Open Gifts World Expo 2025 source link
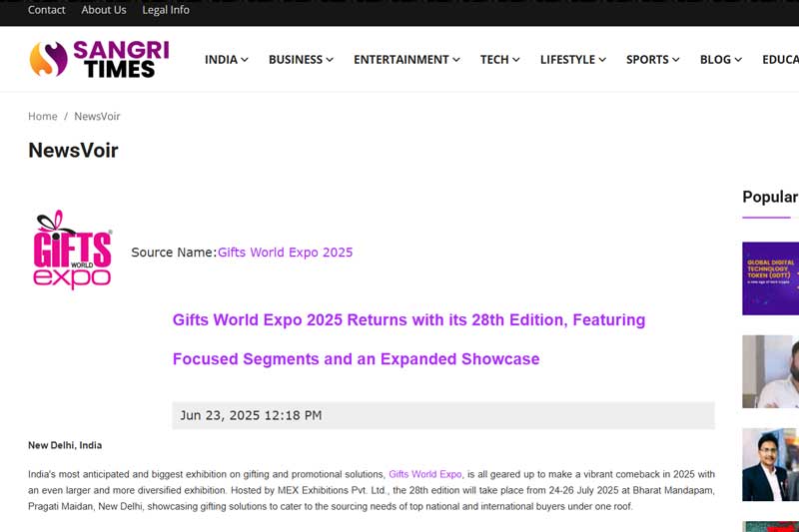799x532 pixels. click(286, 253)
